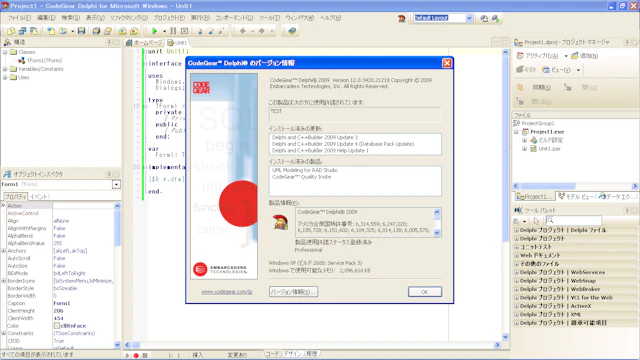Expand the Unit1.pas node in Project Manager
The height and width of the screenshot is (360, 640).
[524, 149]
